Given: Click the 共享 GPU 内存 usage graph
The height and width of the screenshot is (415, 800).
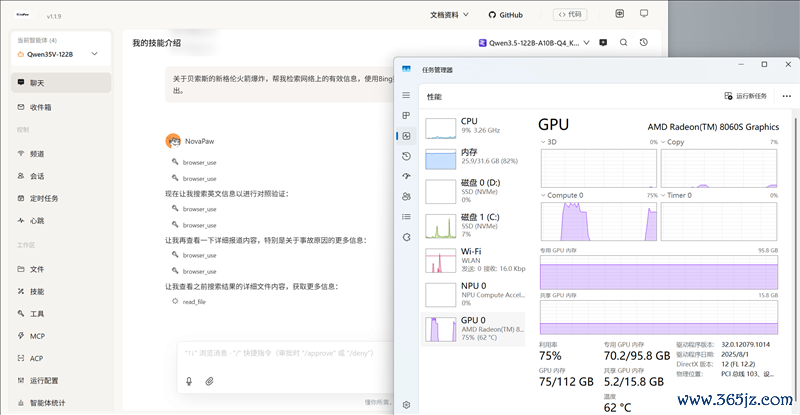Looking at the screenshot, I should coord(659,318).
